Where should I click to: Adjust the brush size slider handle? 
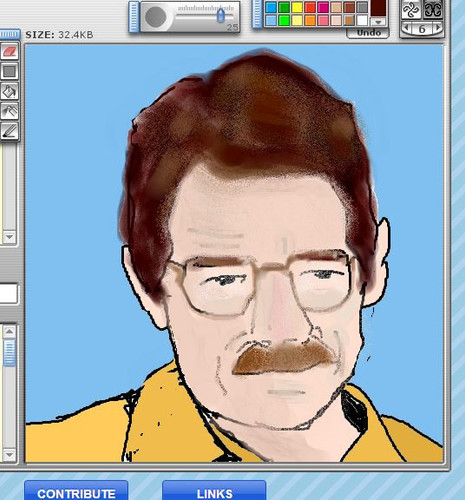[221, 15]
